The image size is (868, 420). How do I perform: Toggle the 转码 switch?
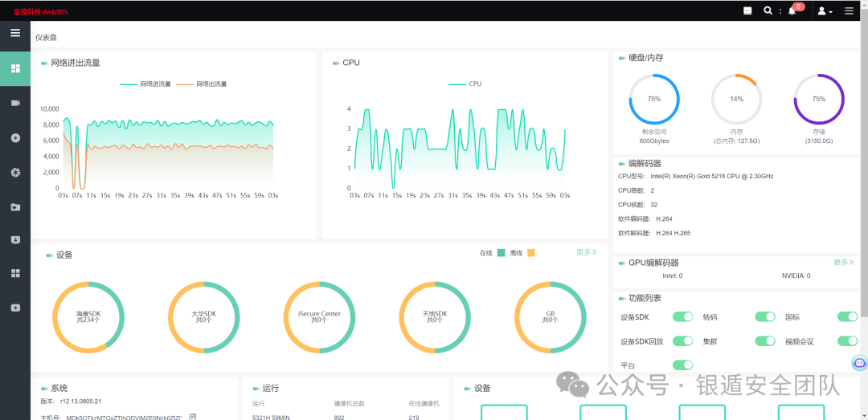[x=765, y=316]
